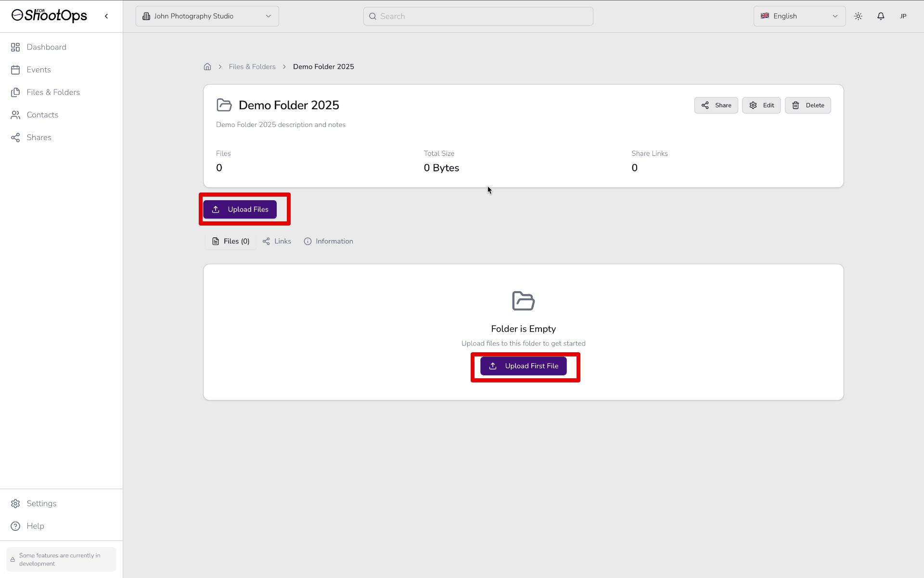Switch to the Links tab
The height and width of the screenshot is (578, 924).
[x=277, y=242]
